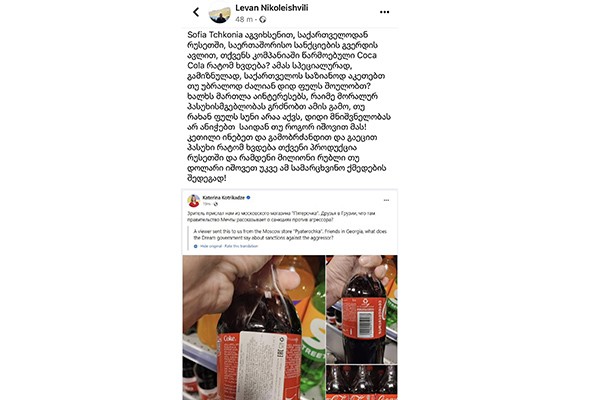Click the Sofia Tchkonia tagged name
This screenshot has height=400, width=600.
click(215, 35)
